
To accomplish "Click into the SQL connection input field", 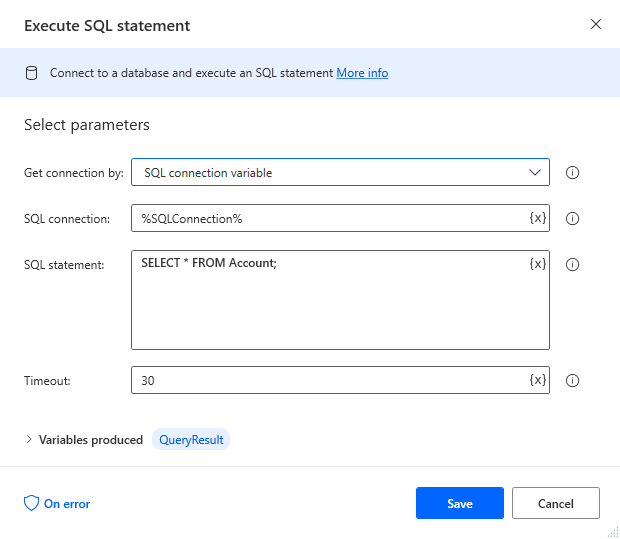I will coord(330,218).
